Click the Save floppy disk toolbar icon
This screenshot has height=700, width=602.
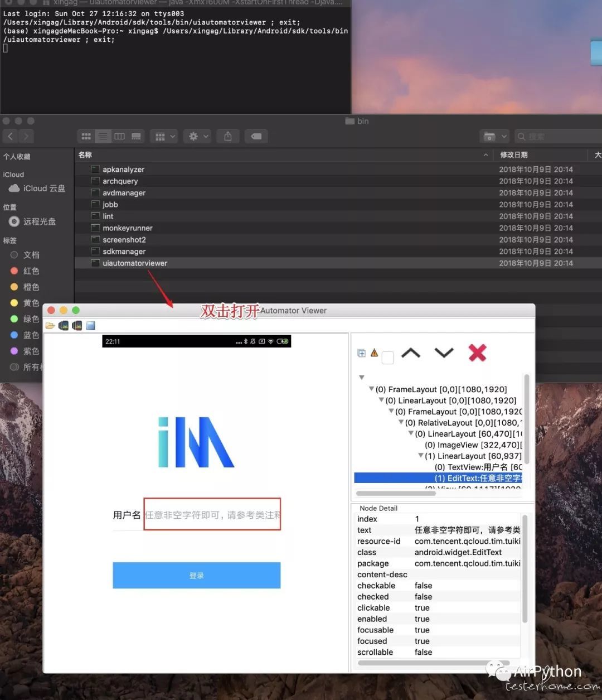[90, 326]
